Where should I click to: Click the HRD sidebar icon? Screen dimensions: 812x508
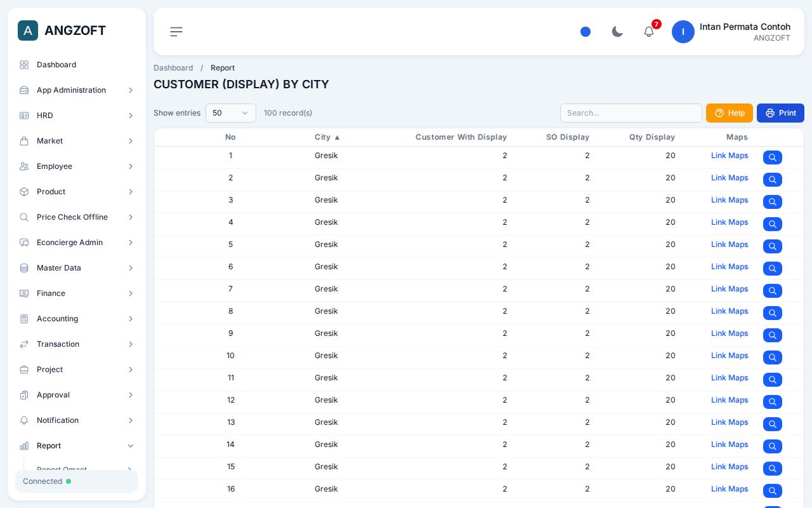[24, 116]
